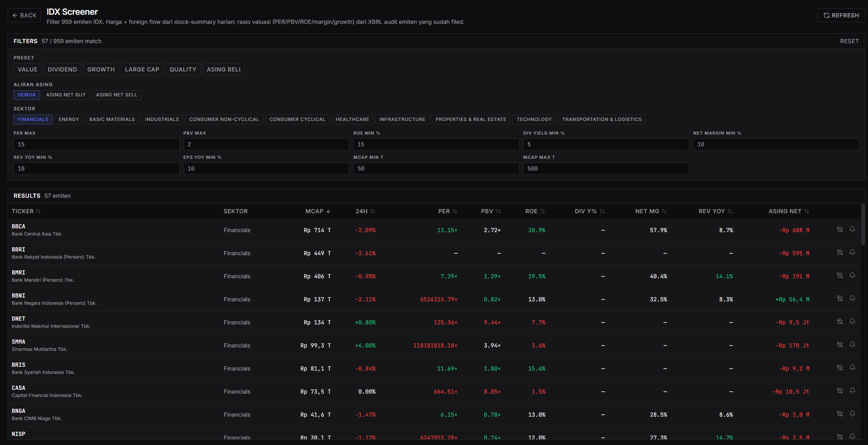Open the Bank Central Asia Tbk. row
The width and height of the screenshot is (868, 445).
[434, 230]
